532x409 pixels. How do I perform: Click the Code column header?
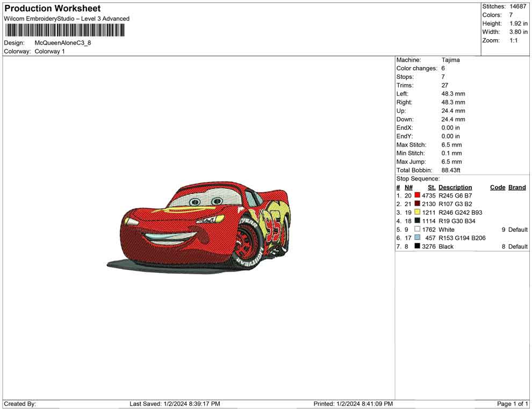point(498,187)
